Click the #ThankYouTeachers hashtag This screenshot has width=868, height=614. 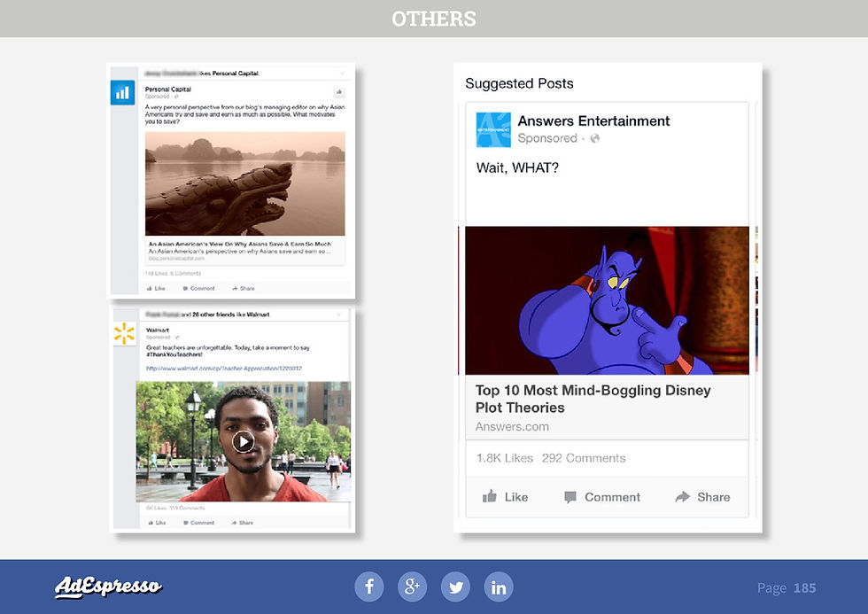[174, 354]
